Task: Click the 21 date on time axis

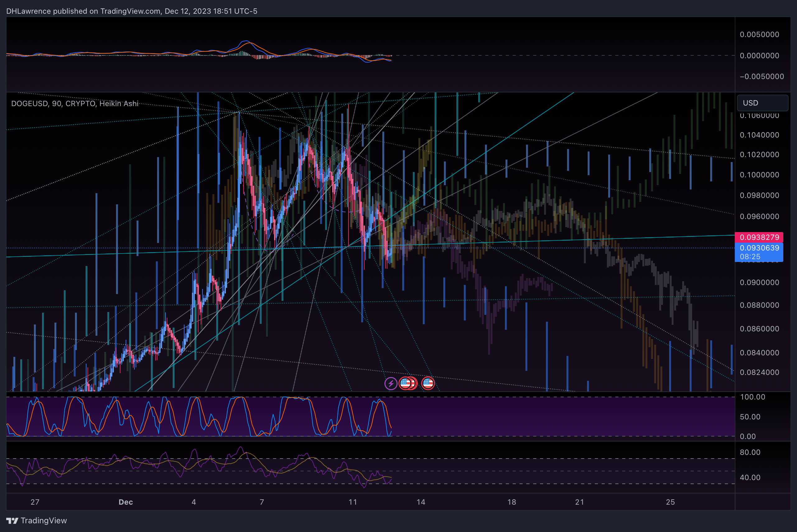Action: [x=580, y=502]
